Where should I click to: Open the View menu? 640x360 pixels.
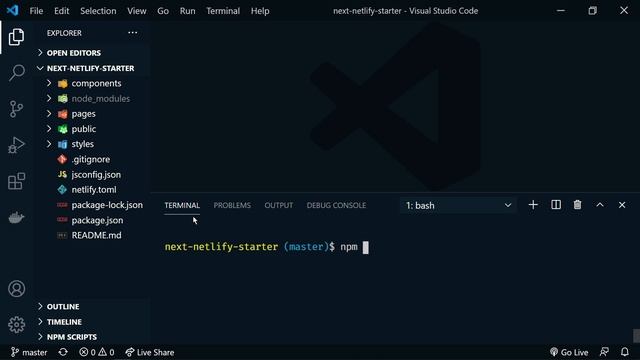tap(136, 11)
